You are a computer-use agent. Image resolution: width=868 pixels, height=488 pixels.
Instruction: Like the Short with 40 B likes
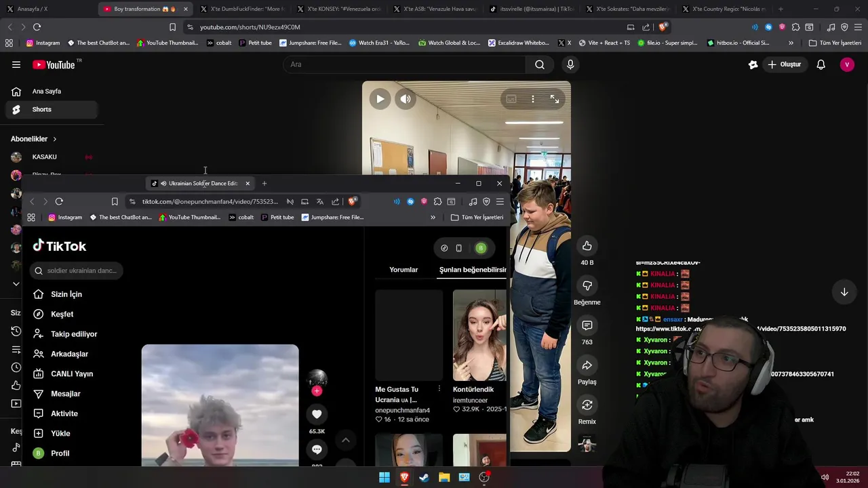pos(587,246)
